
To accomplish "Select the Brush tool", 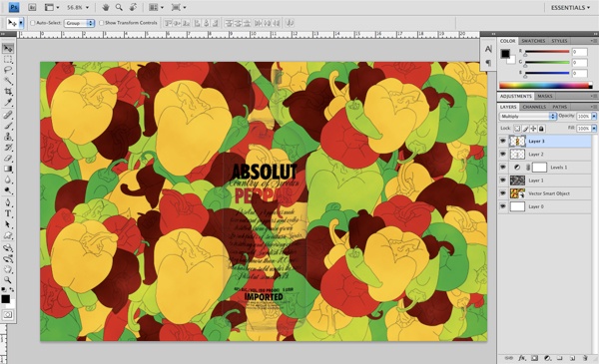I will (8, 126).
